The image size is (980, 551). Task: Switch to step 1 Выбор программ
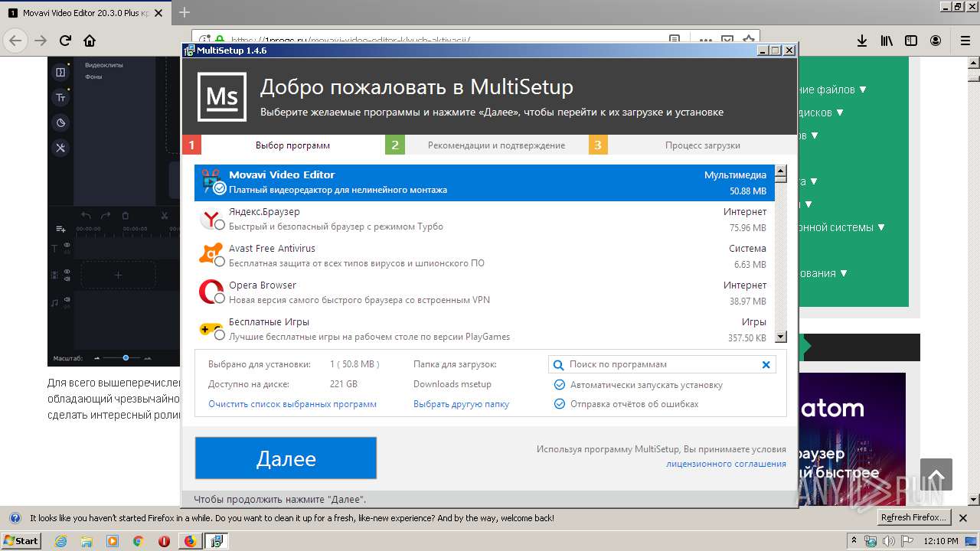click(283, 145)
